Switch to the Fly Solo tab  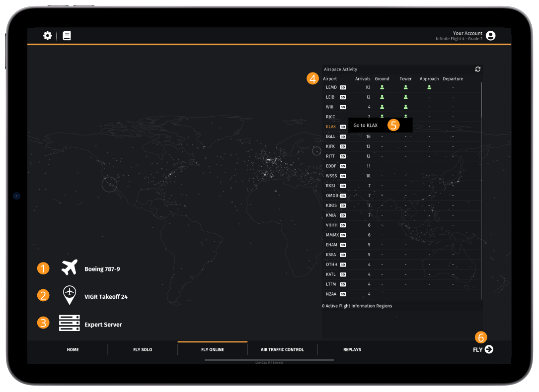[143, 350]
